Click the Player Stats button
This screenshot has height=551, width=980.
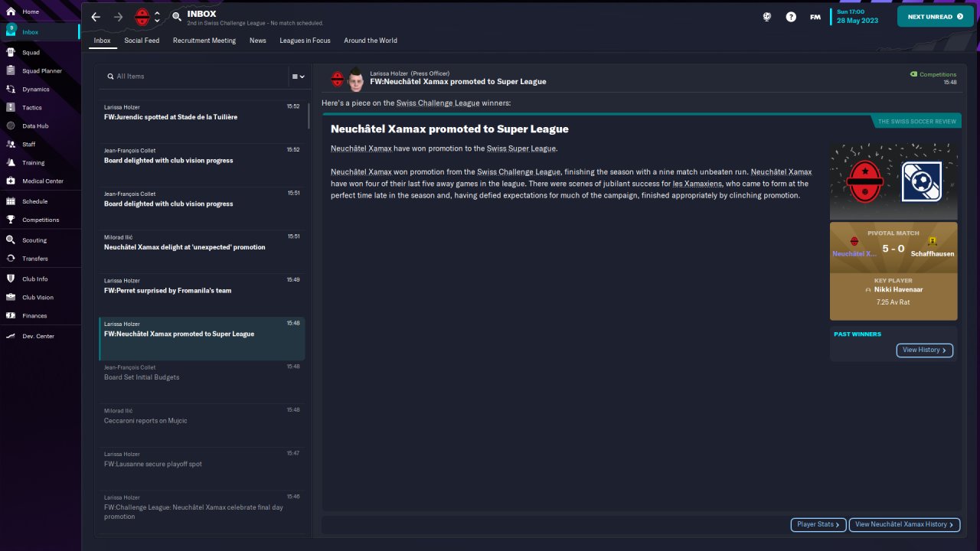818,524
